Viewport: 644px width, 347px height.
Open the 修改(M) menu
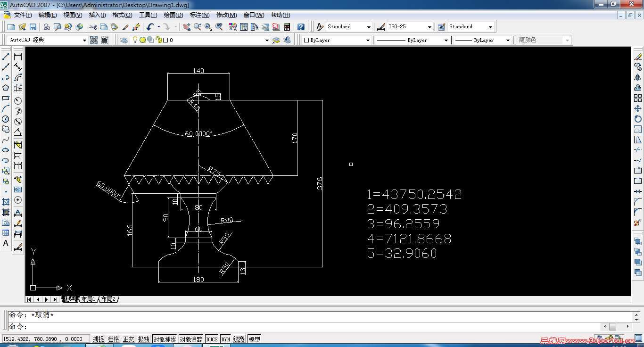click(x=226, y=15)
